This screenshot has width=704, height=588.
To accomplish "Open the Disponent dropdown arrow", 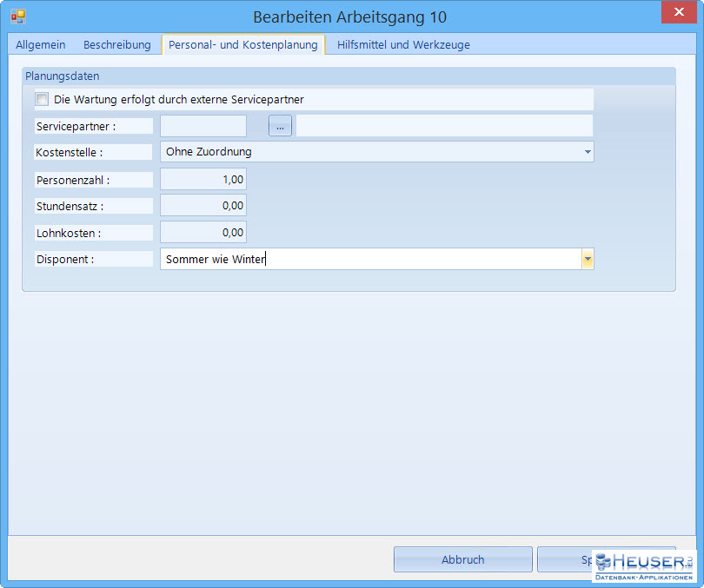I will [588, 259].
